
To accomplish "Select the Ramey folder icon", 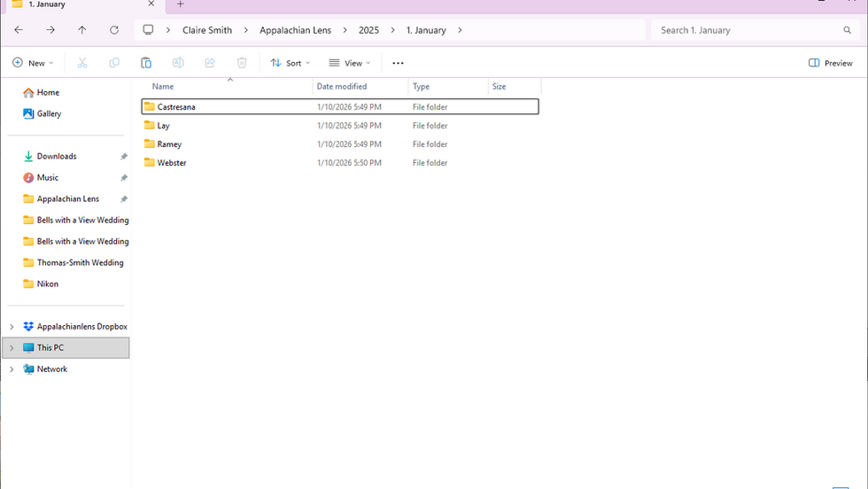I will click(x=149, y=144).
